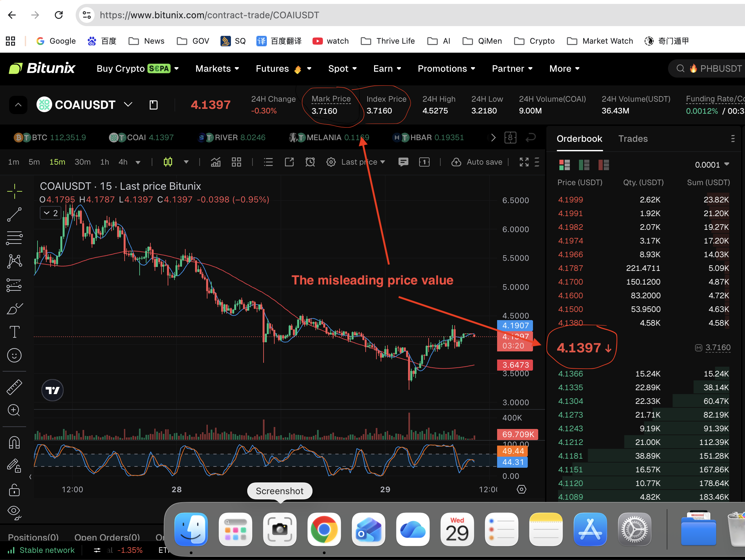
Task: Open the Screenshot app from the Dock
Action: 280,529
